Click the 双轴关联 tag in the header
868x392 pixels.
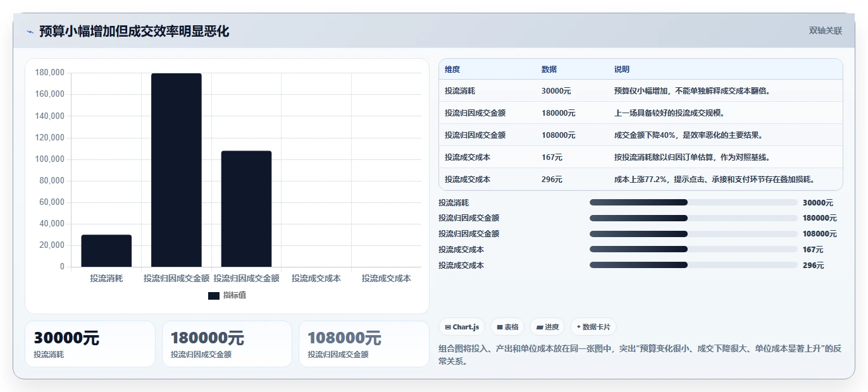pyautogui.click(x=826, y=31)
